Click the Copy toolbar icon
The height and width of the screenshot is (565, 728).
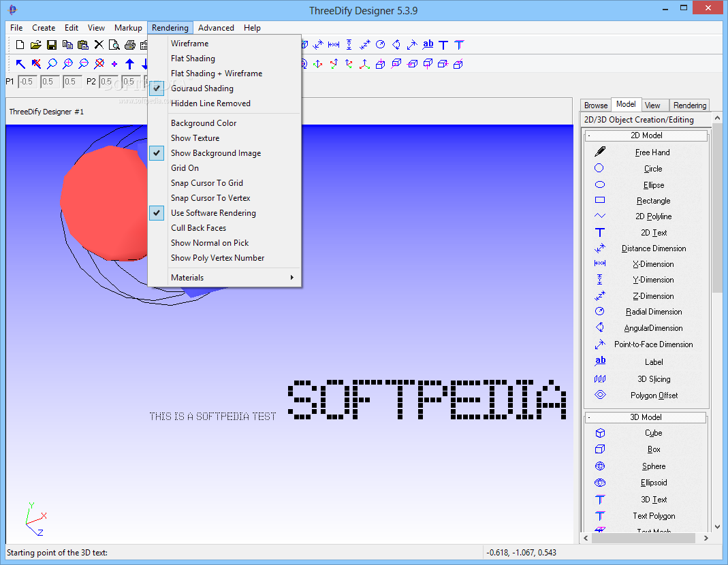click(x=67, y=44)
